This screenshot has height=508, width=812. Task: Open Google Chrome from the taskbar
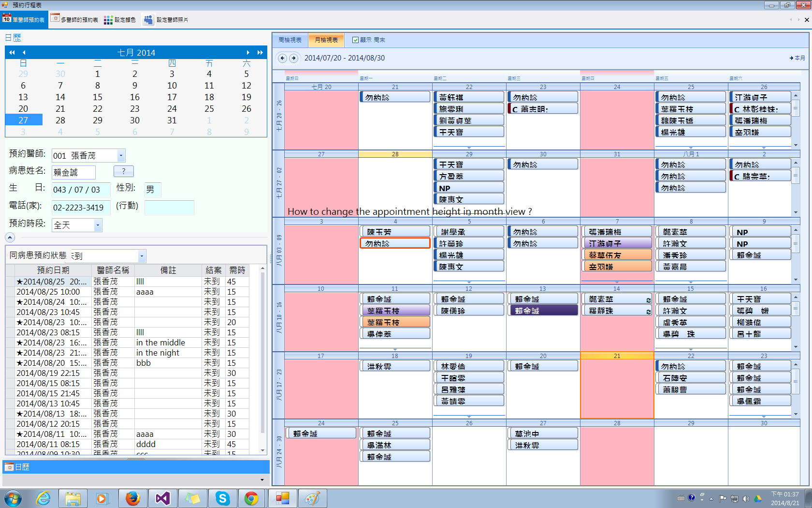point(251,498)
